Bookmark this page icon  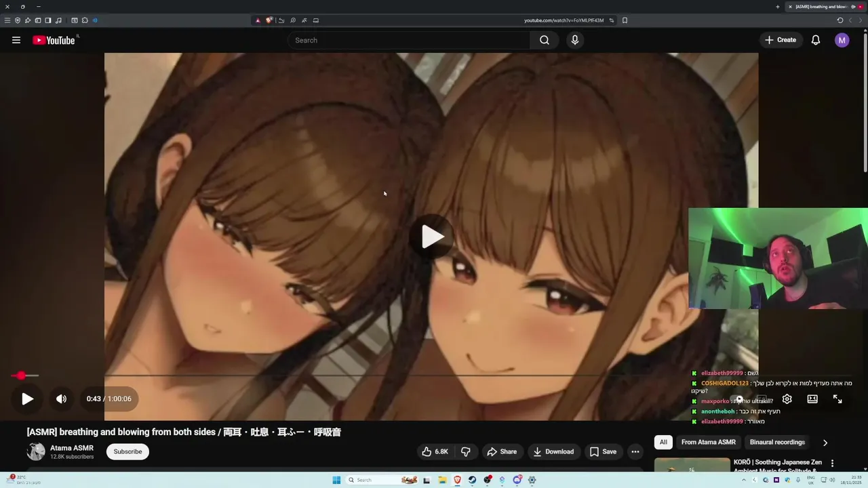tap(625, 20)
